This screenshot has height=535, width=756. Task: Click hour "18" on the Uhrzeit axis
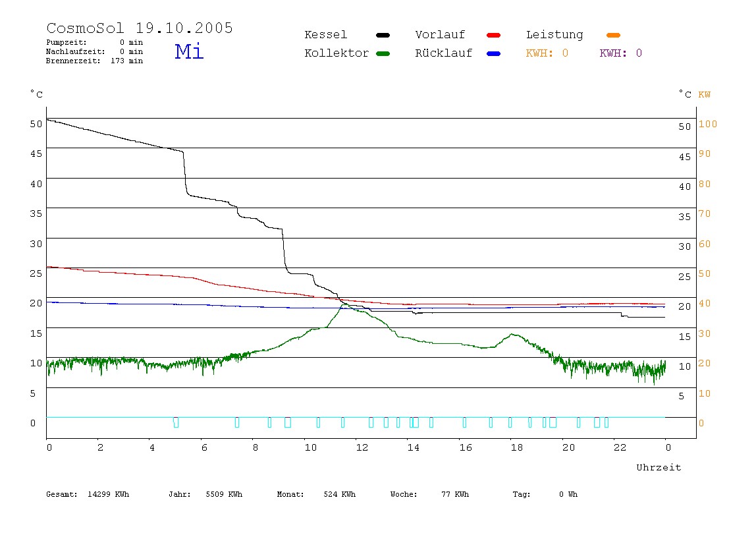tap(517, 447)
